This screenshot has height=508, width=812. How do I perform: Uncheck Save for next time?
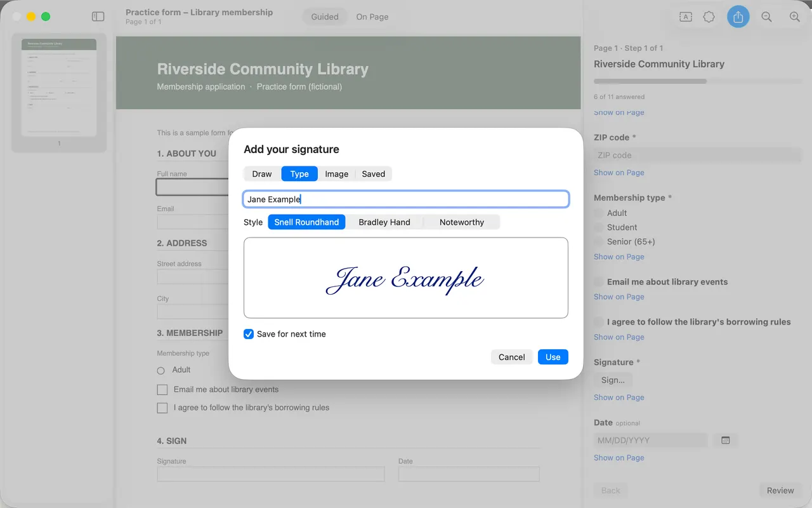point(249,334)
